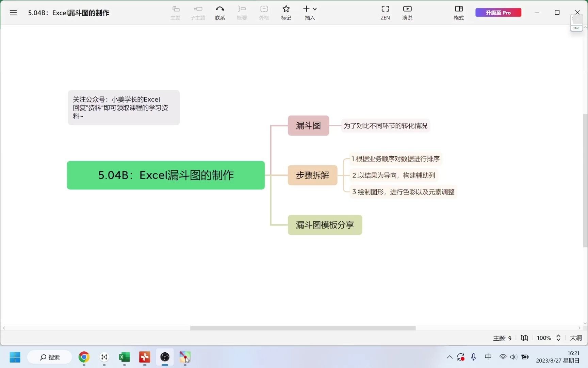The width and height of the screenshot is (588, 368).
Task: Open the hamburger main menu
Action: (x=13, y=13)
